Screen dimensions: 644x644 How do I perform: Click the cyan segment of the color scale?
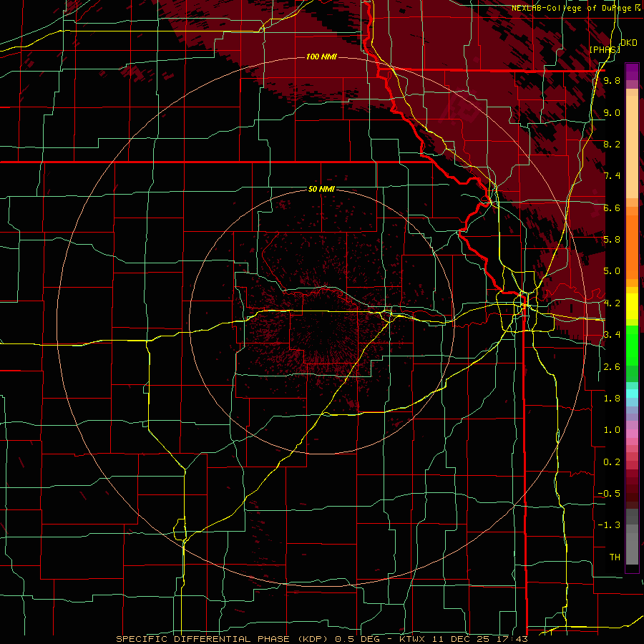coord(632,394)
